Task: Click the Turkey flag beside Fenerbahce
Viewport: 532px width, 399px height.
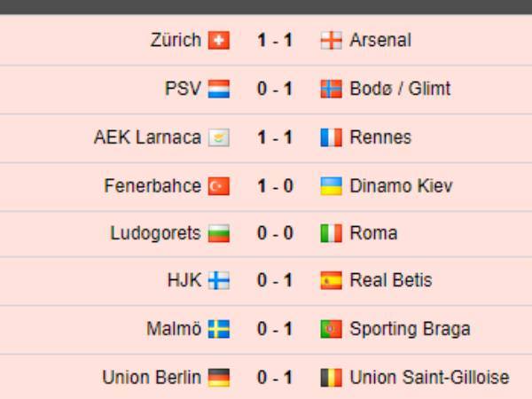Action: (x=219, y=186)
